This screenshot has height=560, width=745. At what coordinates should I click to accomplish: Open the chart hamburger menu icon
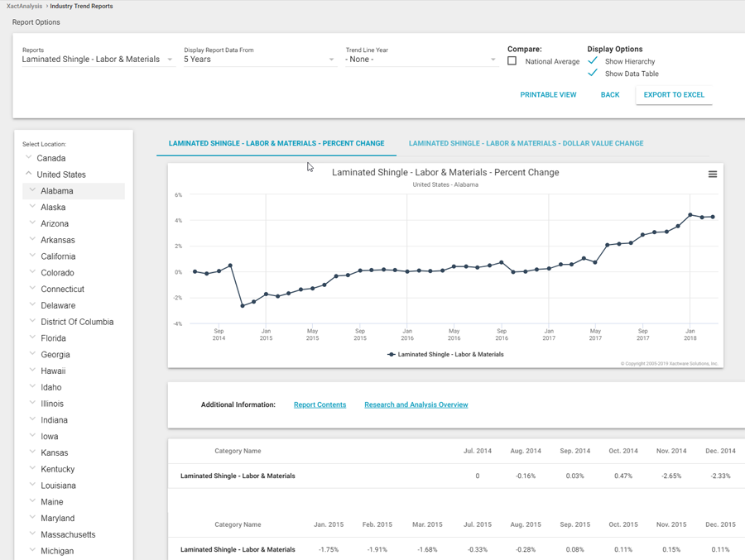(712, 175)
